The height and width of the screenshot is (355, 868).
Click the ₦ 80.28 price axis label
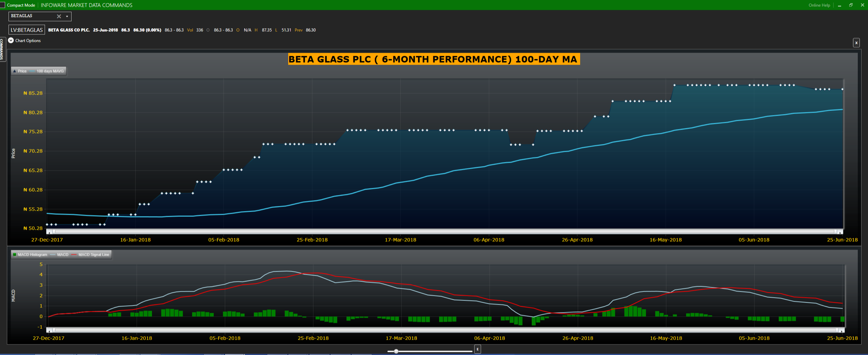point(33,113)
